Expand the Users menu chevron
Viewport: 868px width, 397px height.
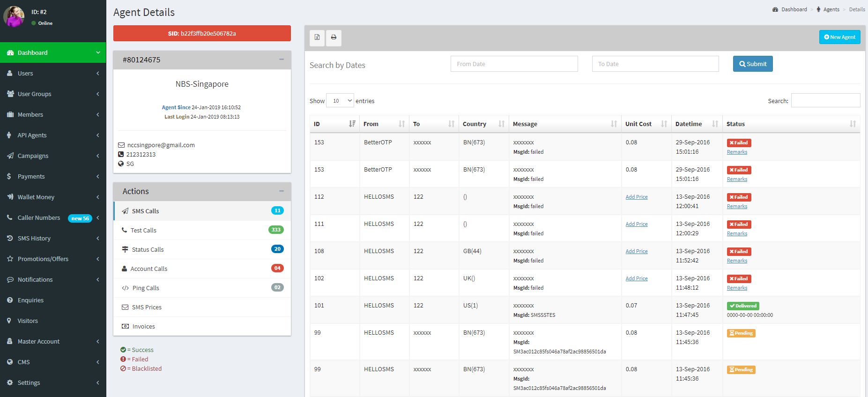(x=98, y=73)
